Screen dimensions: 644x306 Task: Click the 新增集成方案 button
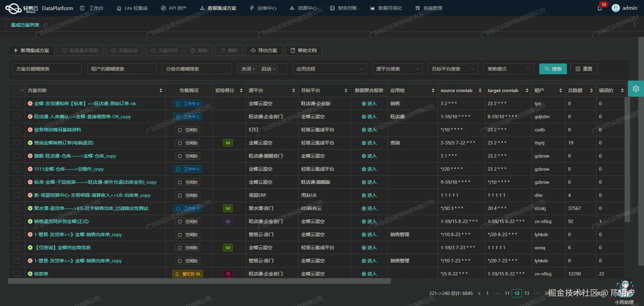(31, 50)
